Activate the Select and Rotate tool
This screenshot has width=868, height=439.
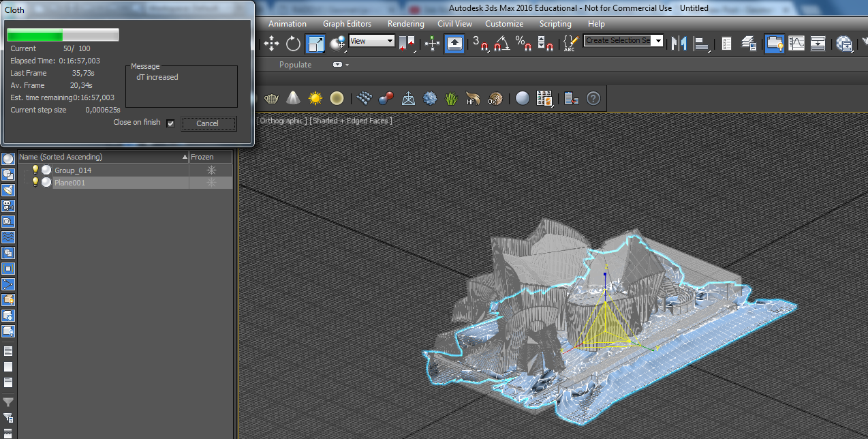click(x=293, y=44)
